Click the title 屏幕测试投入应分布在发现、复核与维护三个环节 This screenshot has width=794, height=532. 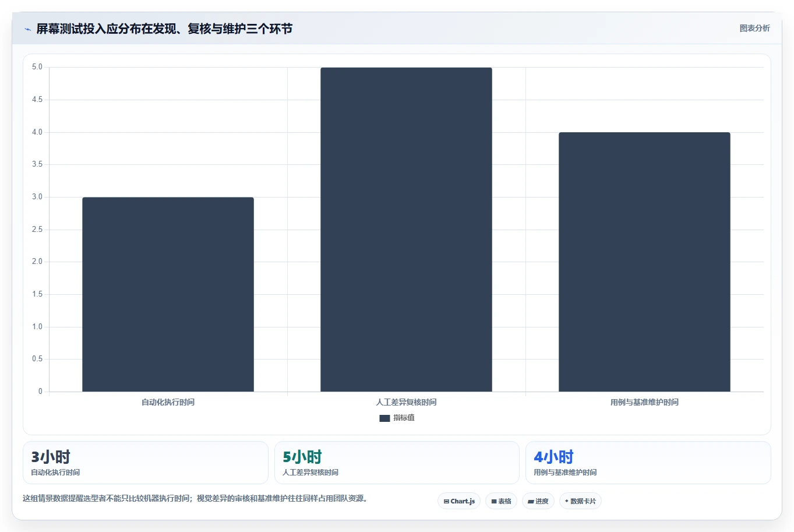(164, 29)
